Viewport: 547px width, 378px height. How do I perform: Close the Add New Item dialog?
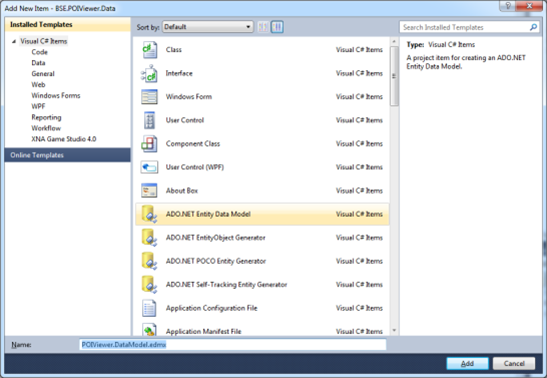(529, 6)
